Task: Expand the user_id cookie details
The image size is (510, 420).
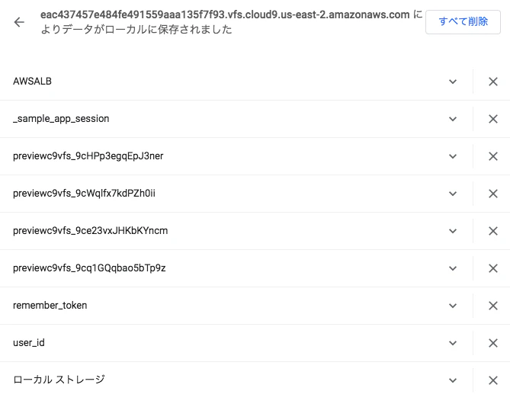Action: pyautogui.click(x=453, y=343)
